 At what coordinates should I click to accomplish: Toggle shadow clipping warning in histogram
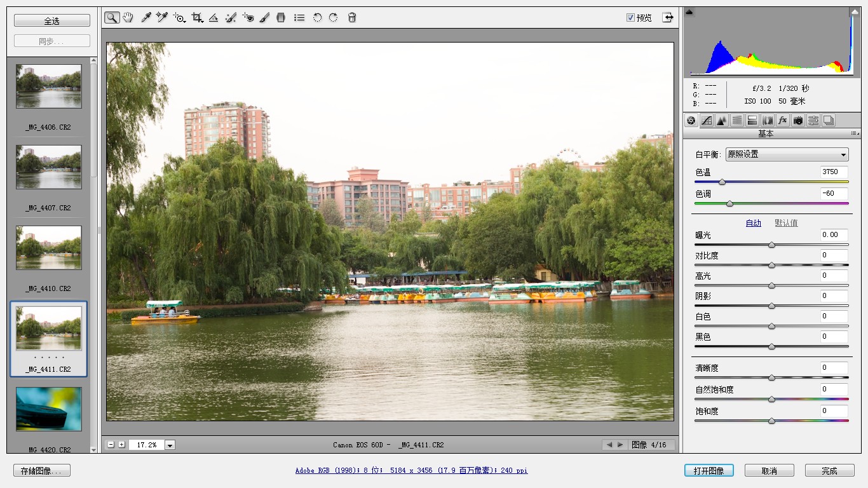point(689,11)
